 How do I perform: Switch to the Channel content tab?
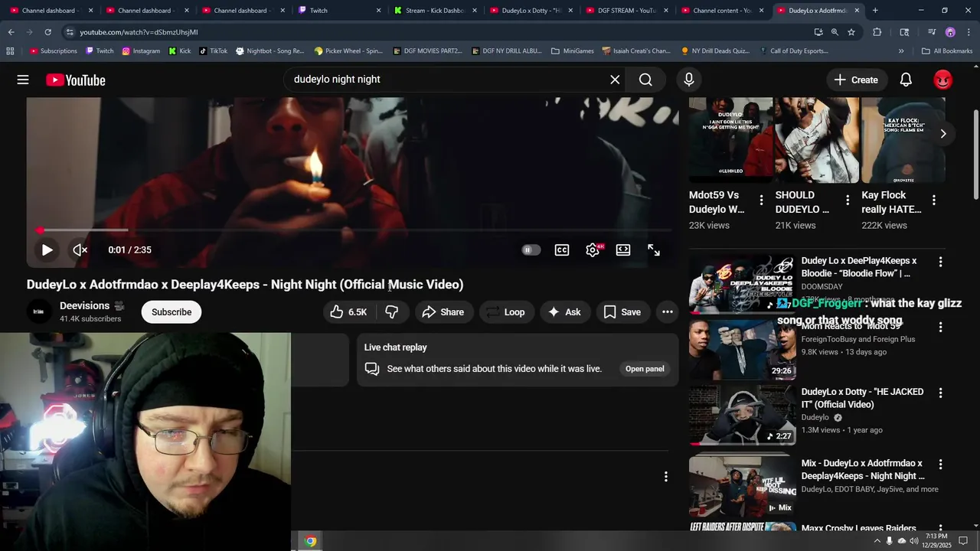722,11
